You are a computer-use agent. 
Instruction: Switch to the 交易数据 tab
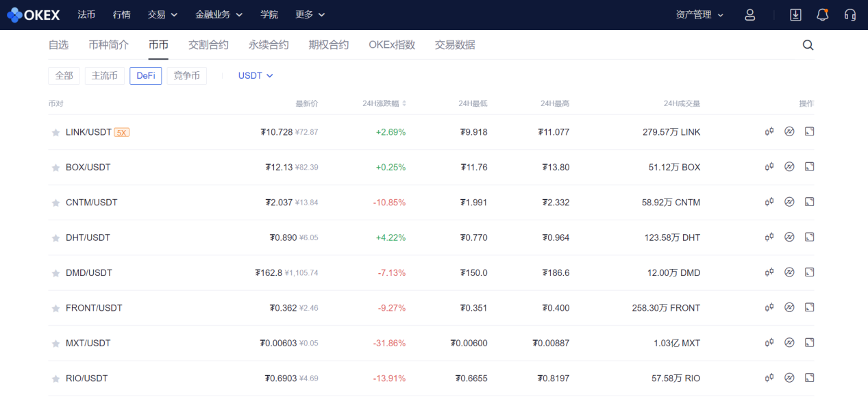point(455,45)
